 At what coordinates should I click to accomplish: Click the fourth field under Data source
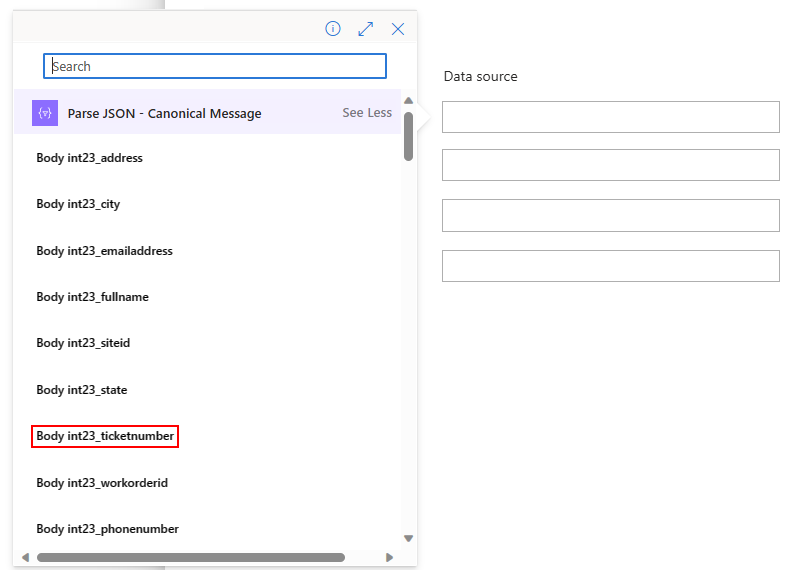click(611, 266)
